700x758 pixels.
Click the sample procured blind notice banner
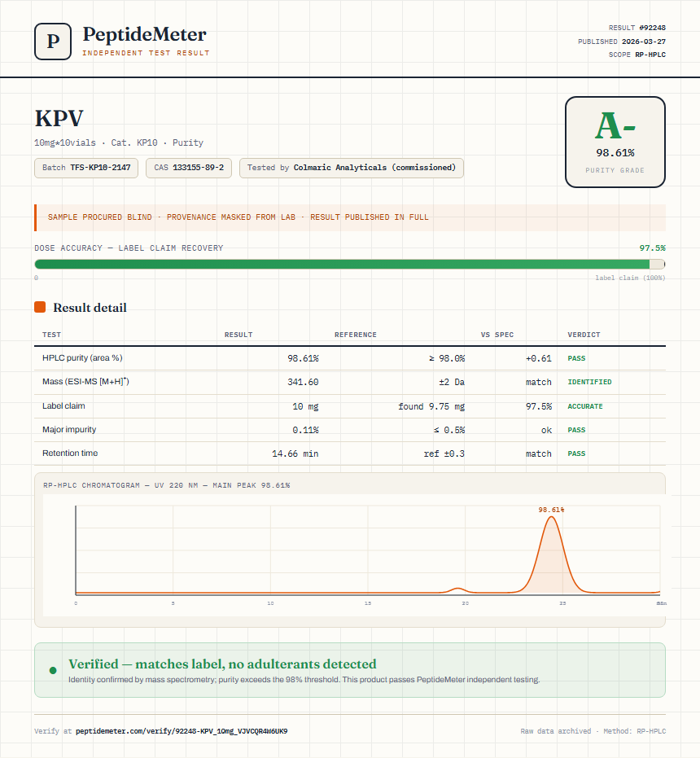349,217
